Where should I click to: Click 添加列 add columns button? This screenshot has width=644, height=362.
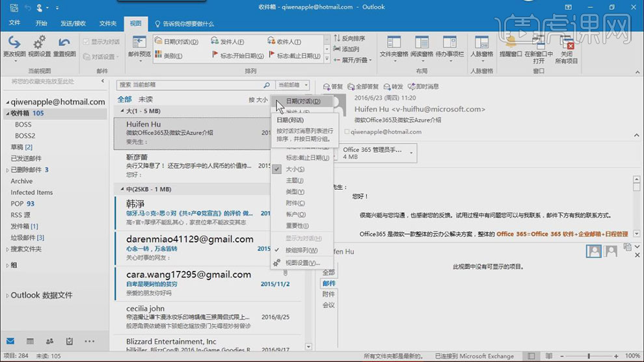tap(346, 49)
